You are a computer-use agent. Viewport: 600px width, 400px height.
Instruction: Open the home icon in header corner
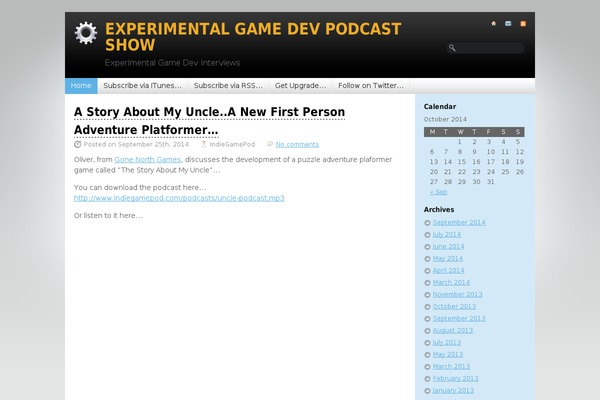pos(494,24)
